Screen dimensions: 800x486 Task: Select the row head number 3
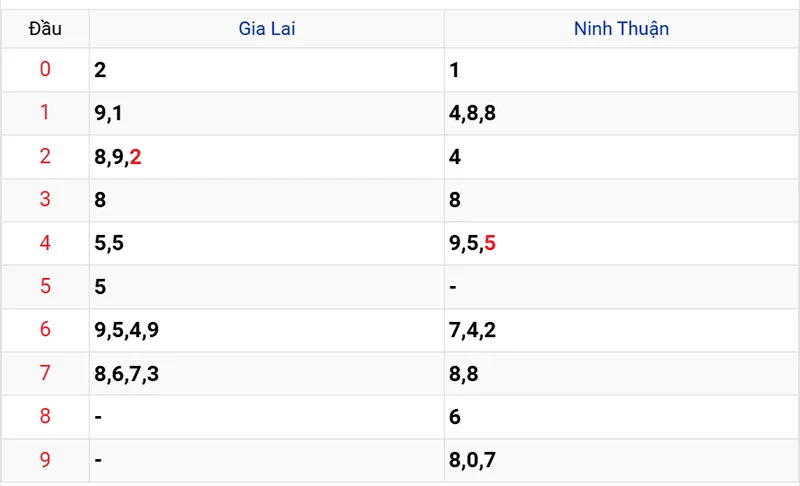coord(45,199)
